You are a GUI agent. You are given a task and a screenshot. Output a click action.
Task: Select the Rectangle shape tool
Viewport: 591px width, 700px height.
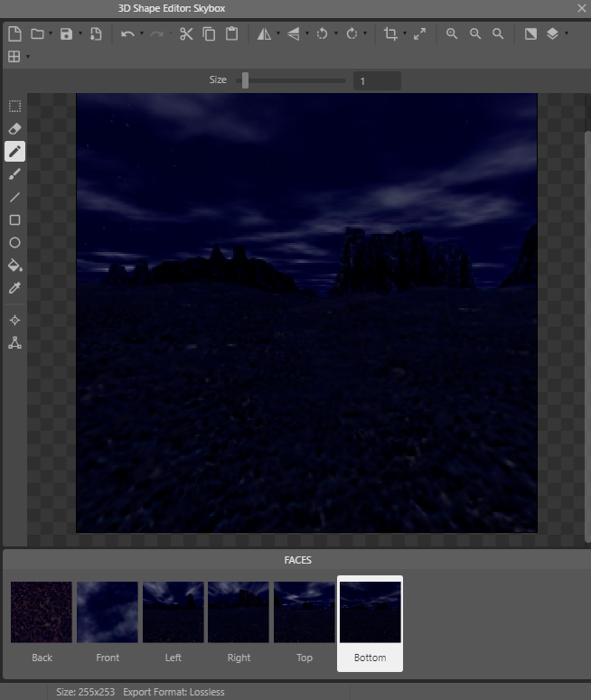(x=14, y=219)
